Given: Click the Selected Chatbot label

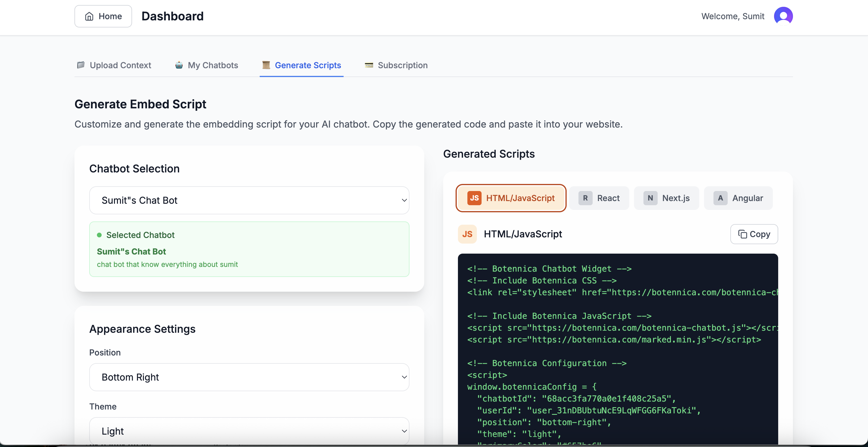Looking at the screenshot, I should point(141,235).
